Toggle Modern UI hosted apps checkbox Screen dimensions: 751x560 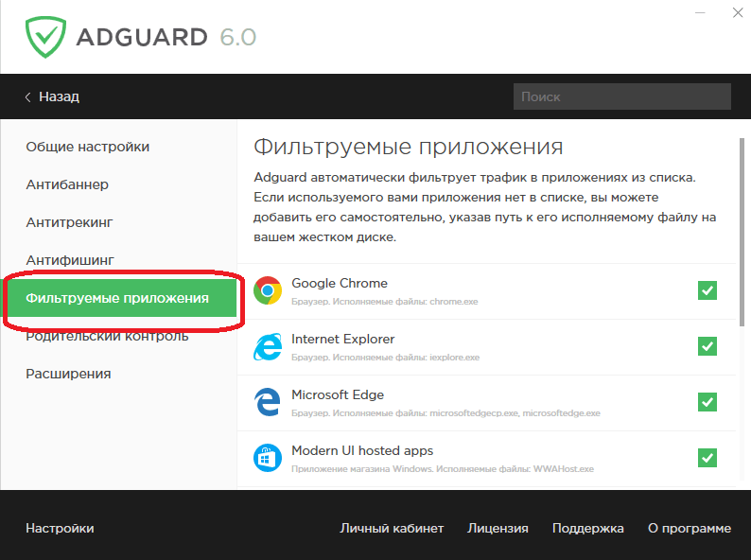point(707,458)
